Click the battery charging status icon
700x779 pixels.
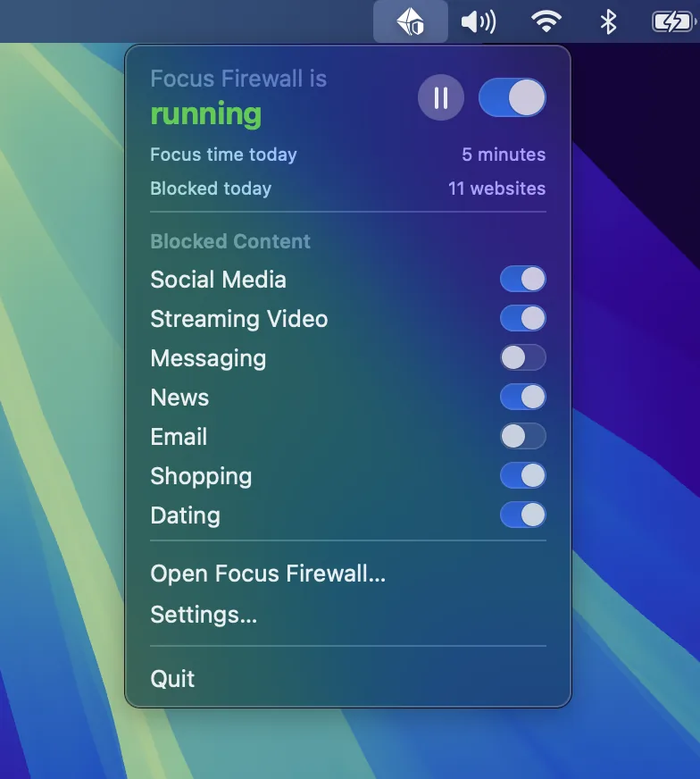pos(674,21)
